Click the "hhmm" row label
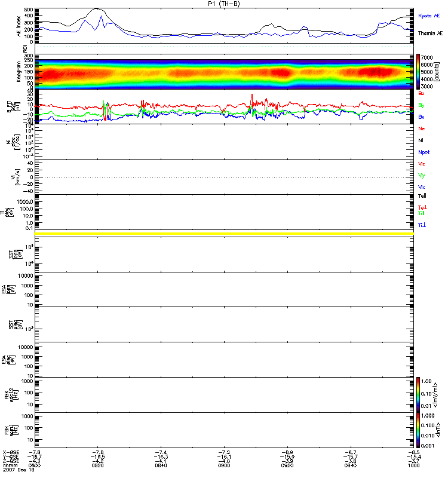Image resolution: width=448 pixels, height=478 pixels. point(10,465)
